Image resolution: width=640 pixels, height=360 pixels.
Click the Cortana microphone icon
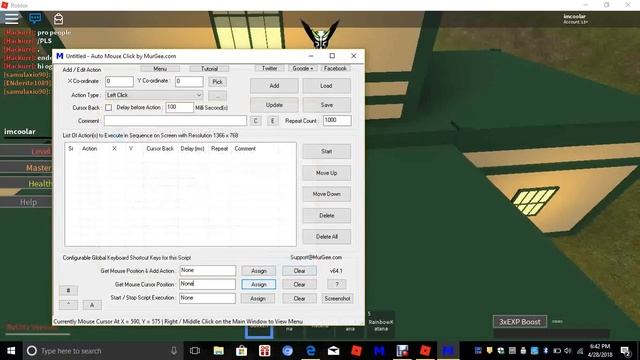coord(174,351)
